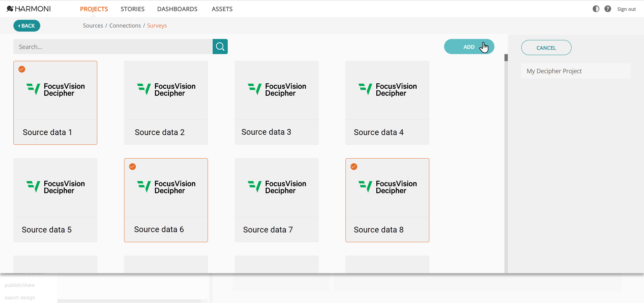Open the help question mark icon
Screen dimensions: 644x303
coord(608,9)
